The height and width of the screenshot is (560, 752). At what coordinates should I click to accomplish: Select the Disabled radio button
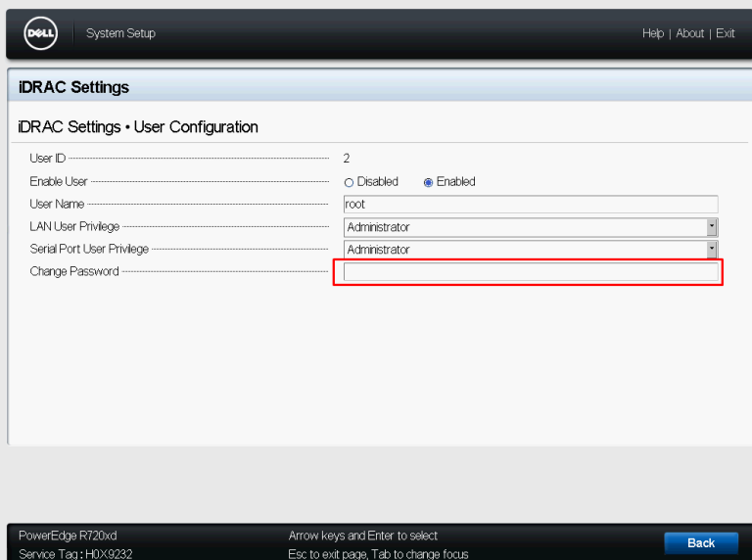(x=350, y=182)
